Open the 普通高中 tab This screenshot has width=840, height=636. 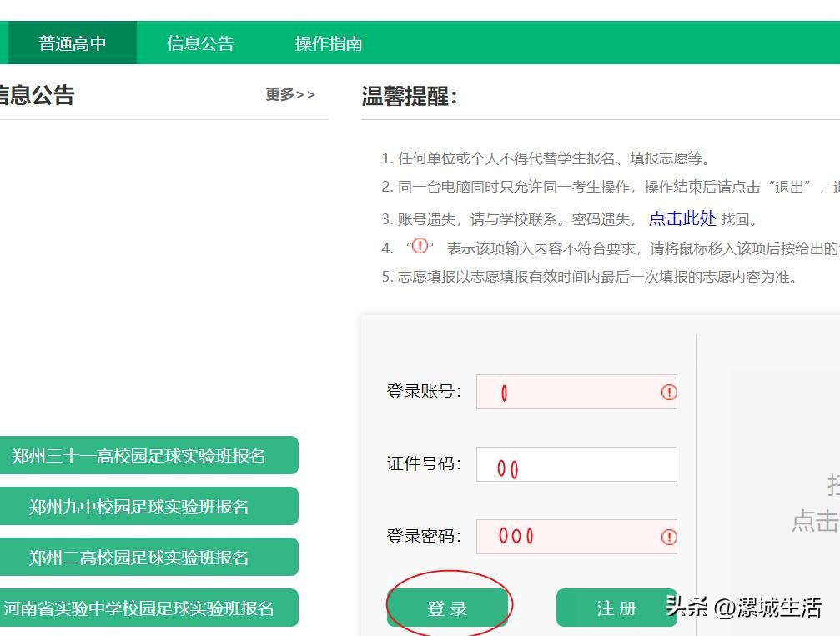click(72, 43)
